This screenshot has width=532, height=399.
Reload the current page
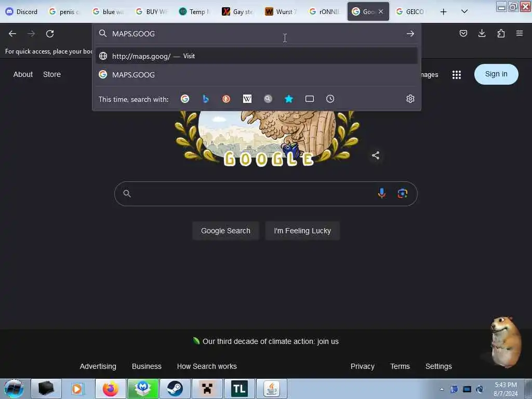tap(50, 34)
